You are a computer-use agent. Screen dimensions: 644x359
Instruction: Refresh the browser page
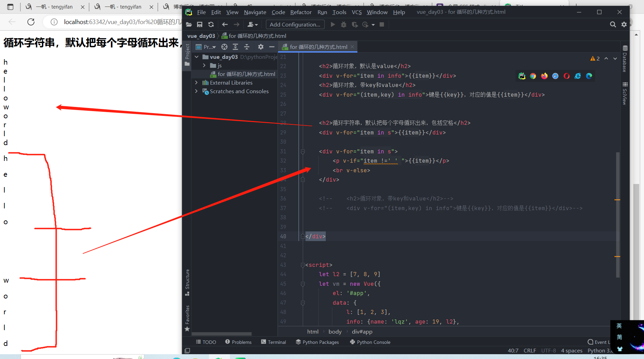31,22
